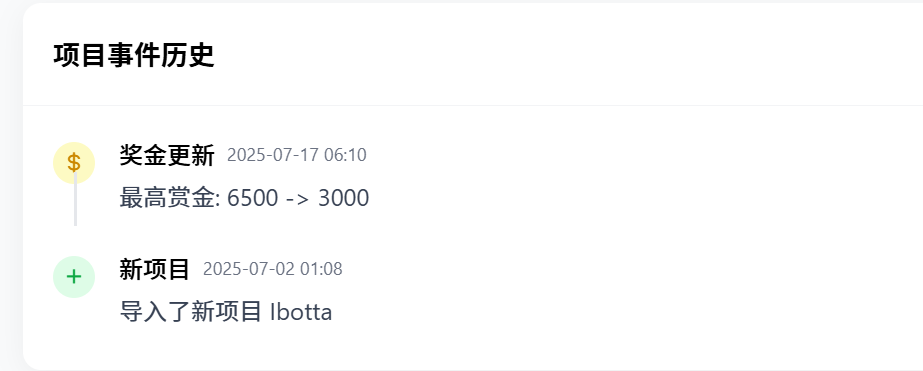Screen dimensions: 923x371
Task: Click the green plus new-project icon
Action: pos(74,277)
